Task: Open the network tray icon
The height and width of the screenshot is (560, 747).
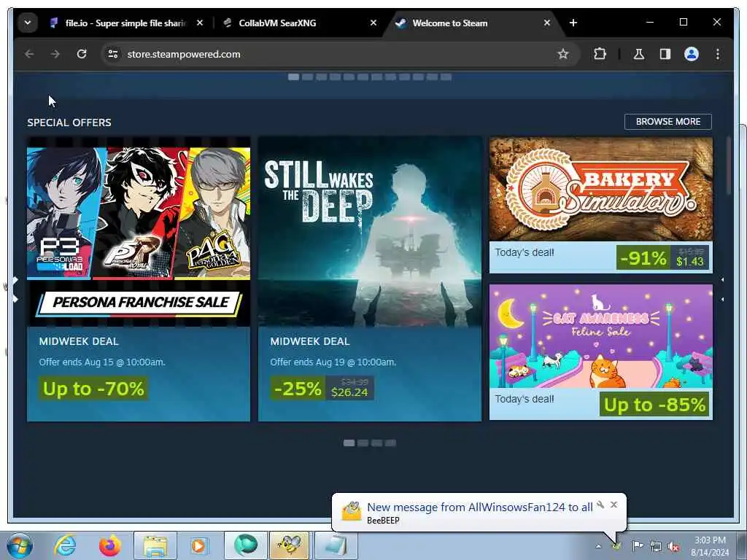Action: tap(656, 546)
